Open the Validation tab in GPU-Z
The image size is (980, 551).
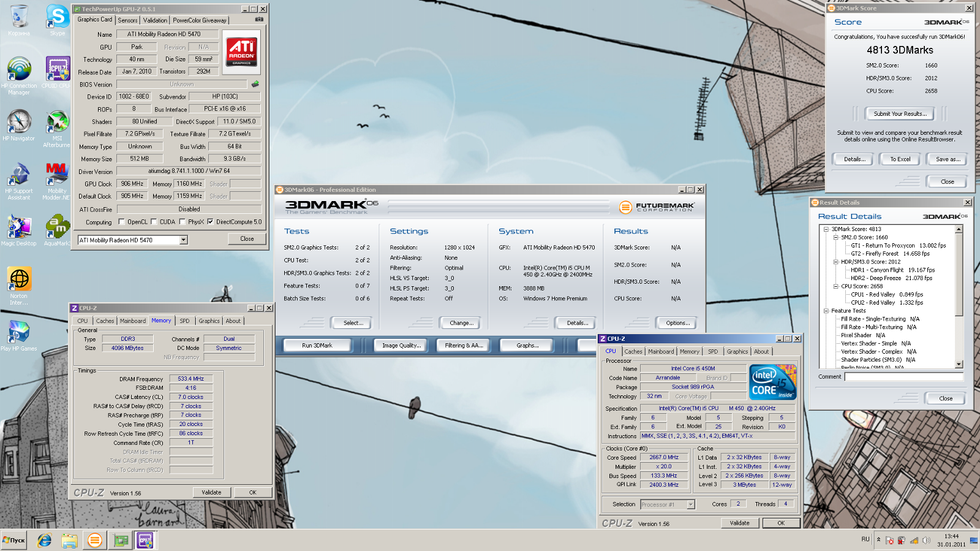point(155,20)
